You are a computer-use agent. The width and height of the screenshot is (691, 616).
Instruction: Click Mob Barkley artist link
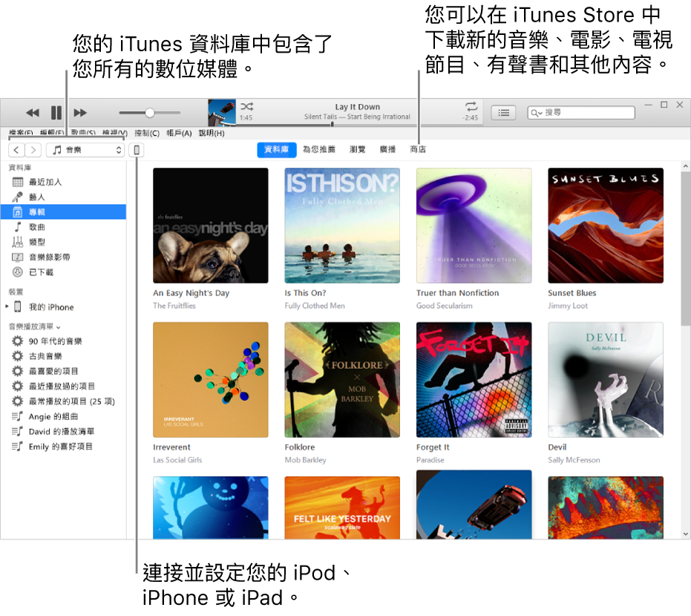point(305,460)
